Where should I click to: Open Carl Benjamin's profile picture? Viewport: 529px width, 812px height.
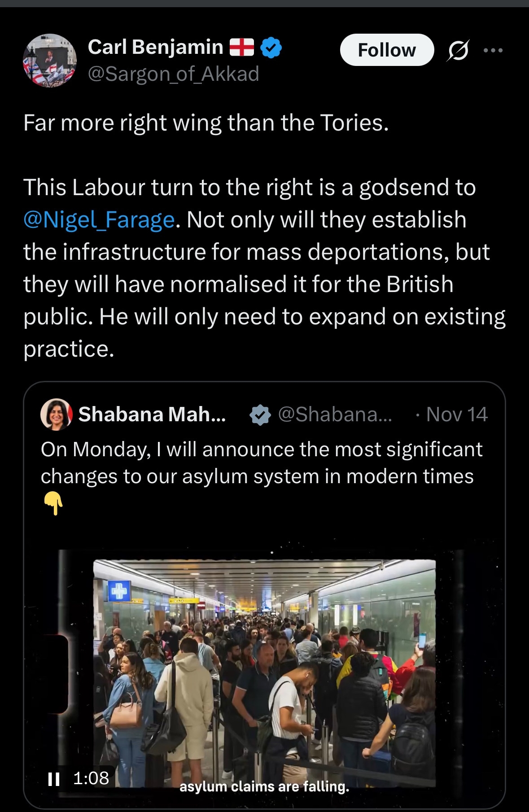point(50,61)
